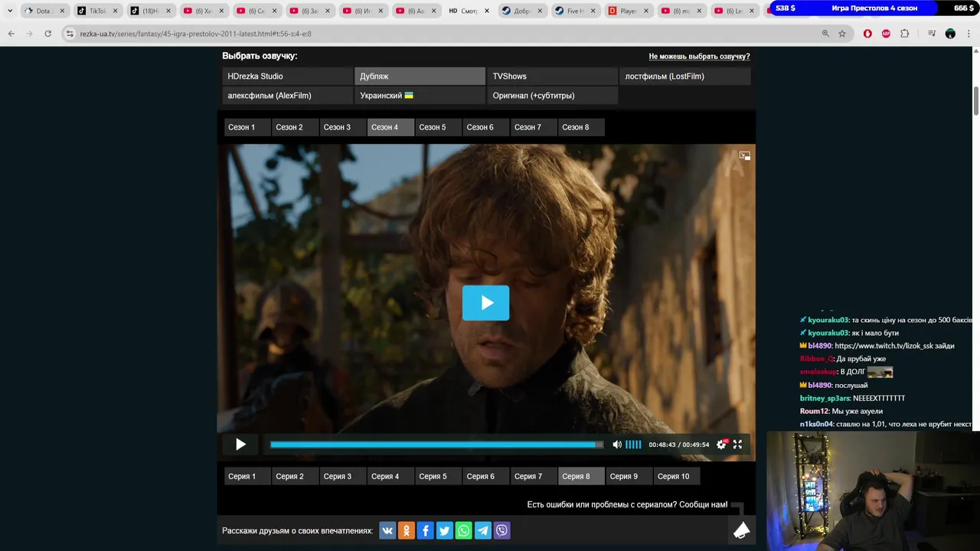Open the site information icon in the address bar
The image size is (980, 551).
(x=70, y=34)
